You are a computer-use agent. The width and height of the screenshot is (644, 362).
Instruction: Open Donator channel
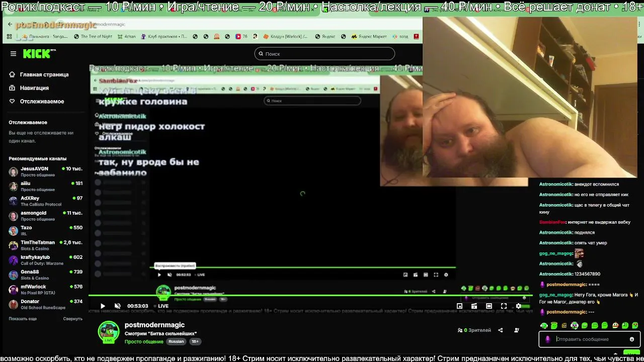tap(45, 304)
